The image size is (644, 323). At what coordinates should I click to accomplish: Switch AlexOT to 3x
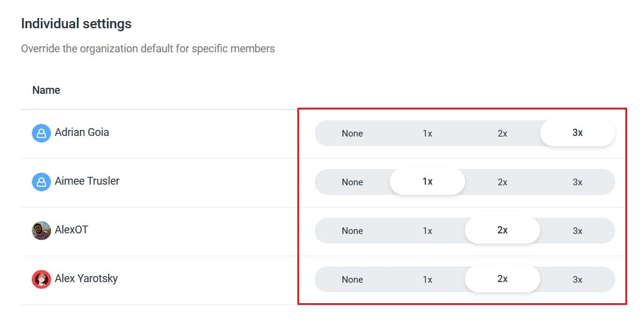[577, 231]
